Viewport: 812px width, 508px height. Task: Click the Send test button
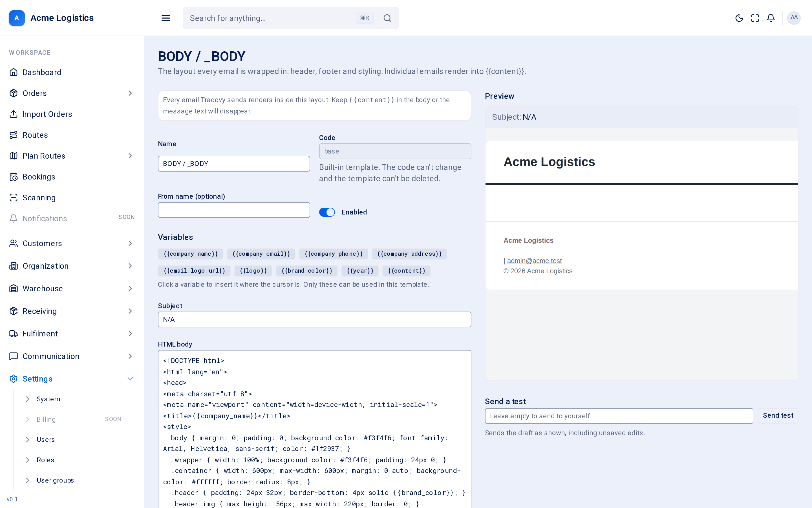778,416
